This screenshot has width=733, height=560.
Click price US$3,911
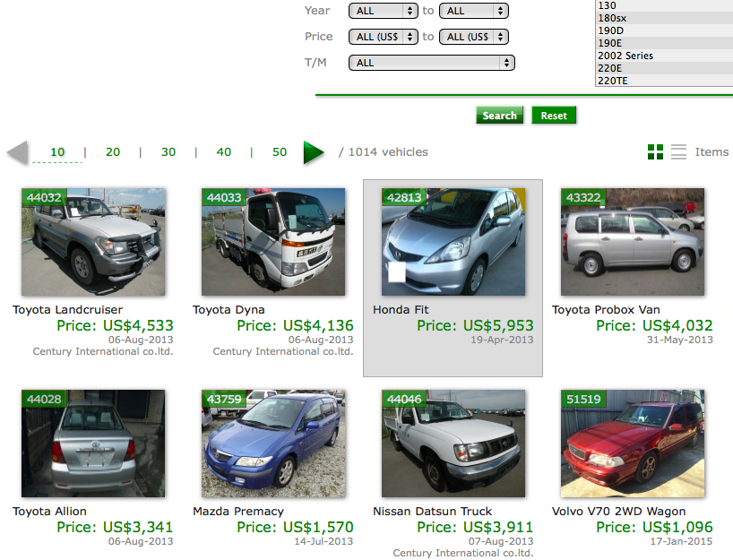tap(498, 527)
